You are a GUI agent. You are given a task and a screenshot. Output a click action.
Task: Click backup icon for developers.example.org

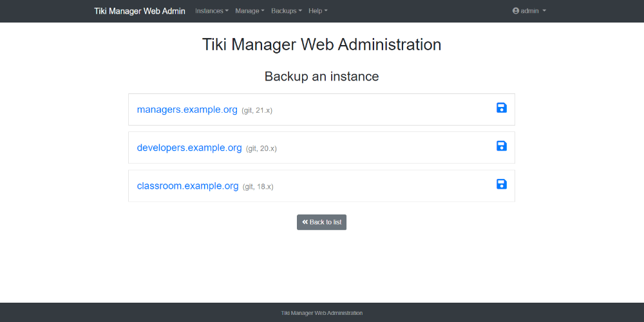pos(502,146)
